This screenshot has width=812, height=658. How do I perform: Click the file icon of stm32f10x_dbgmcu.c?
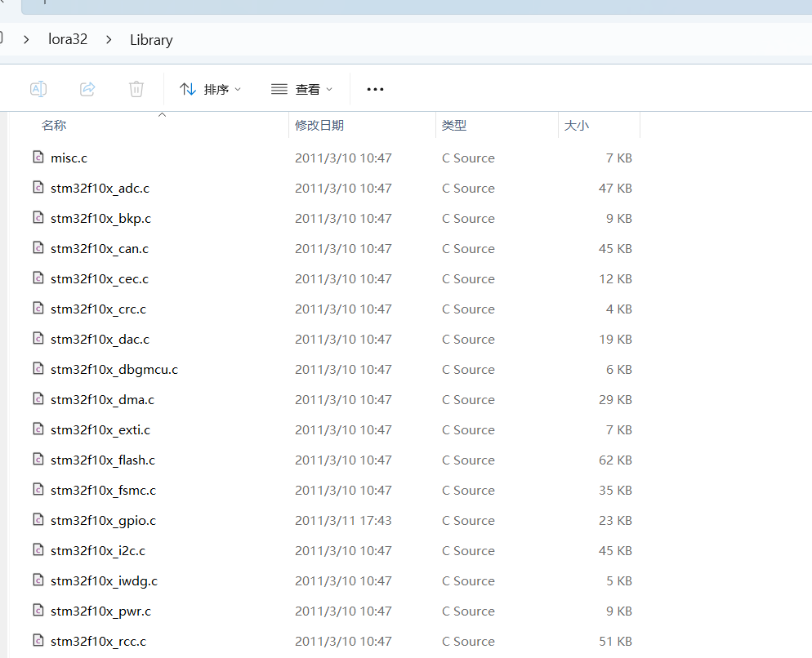(x=38, y=368)
